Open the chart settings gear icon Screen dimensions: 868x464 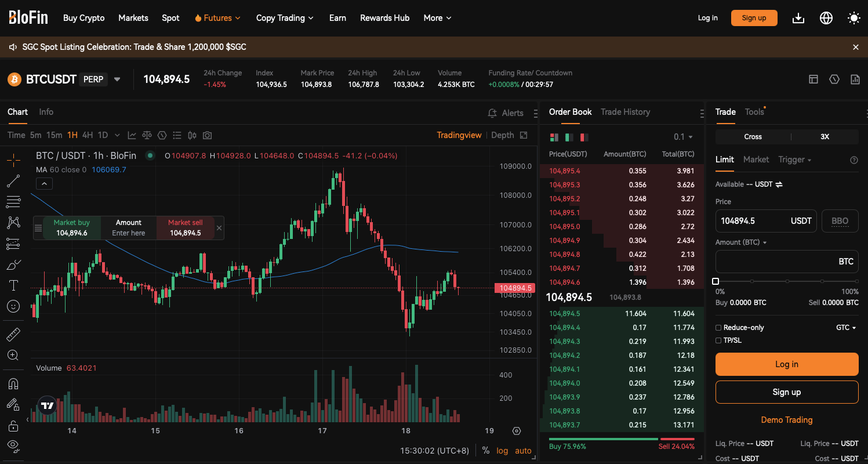point(517,431)
